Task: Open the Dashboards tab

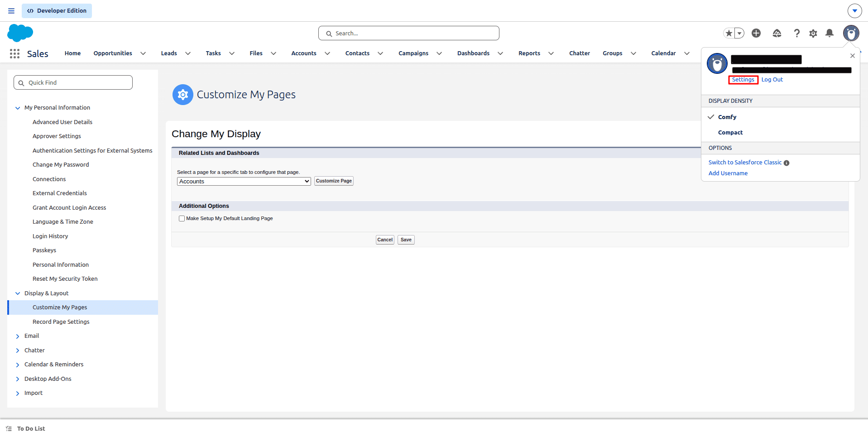Action: (x=473, y=53)
